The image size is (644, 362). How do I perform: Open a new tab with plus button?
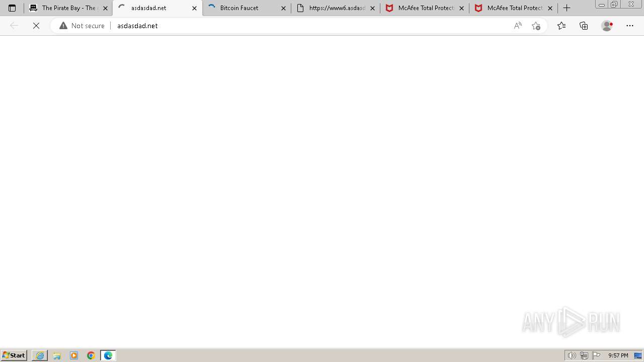[x=567, y=8]
